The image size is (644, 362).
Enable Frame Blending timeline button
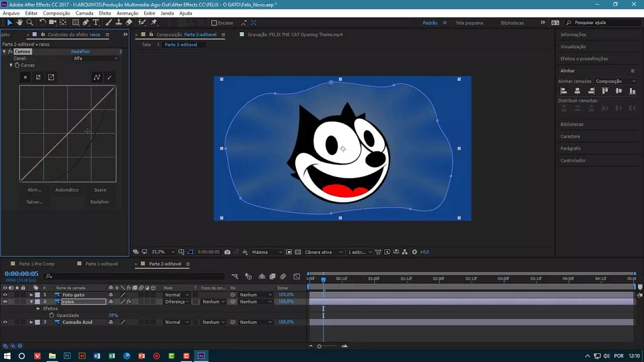[x=272, y=277]
